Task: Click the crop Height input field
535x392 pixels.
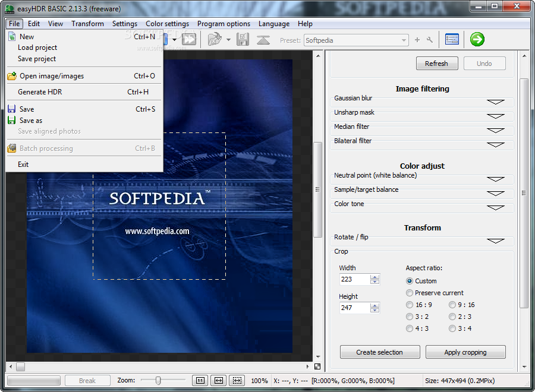Action: [x=355, y=308]
